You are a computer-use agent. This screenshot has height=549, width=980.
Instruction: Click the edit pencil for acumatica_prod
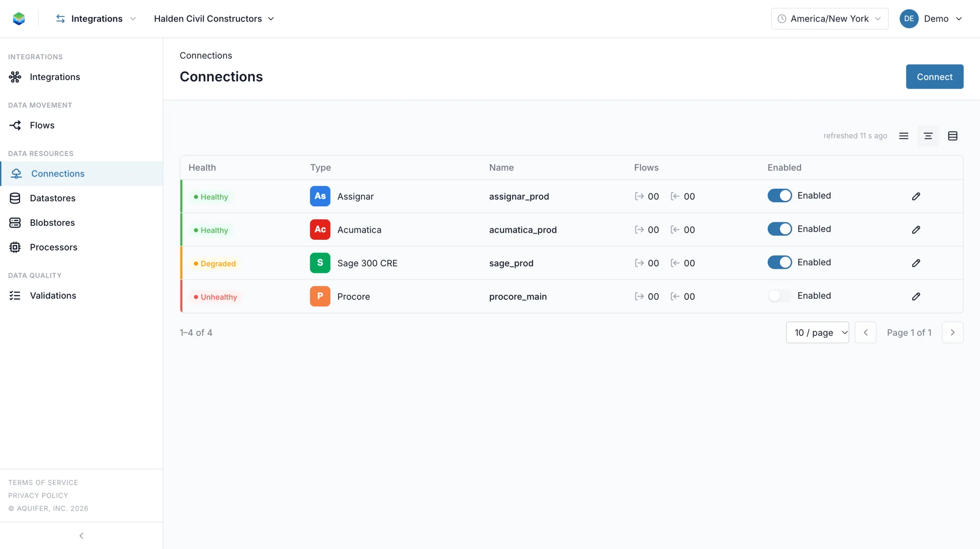[x=916, y=230]
